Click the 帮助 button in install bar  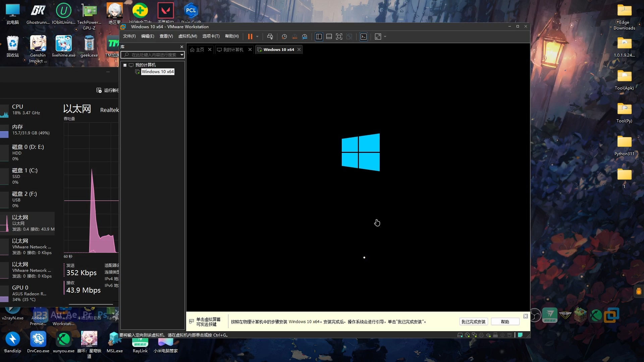tap(505, 322)
